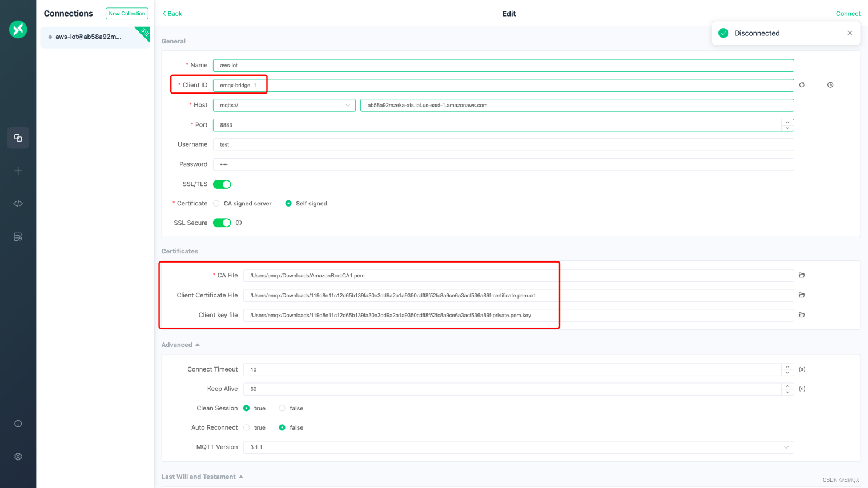Click the CA File path field
The image size is (868, 488).
(x=519, y=276)
